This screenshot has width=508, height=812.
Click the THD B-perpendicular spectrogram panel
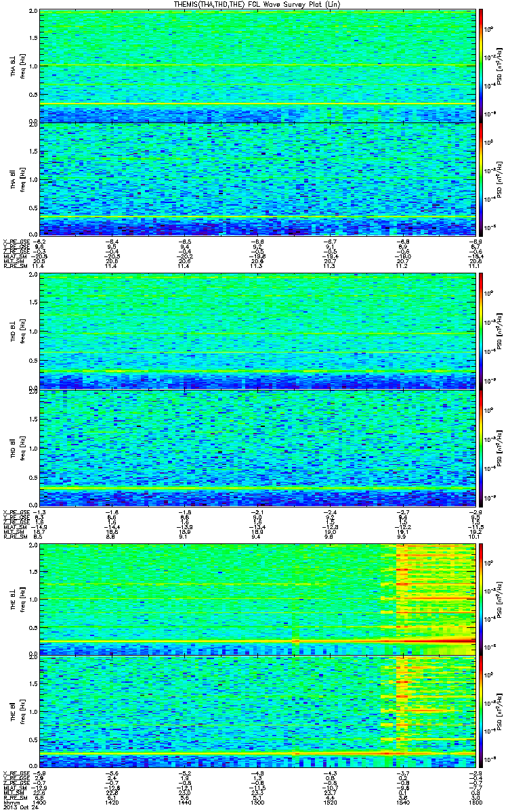coord(257,332)
